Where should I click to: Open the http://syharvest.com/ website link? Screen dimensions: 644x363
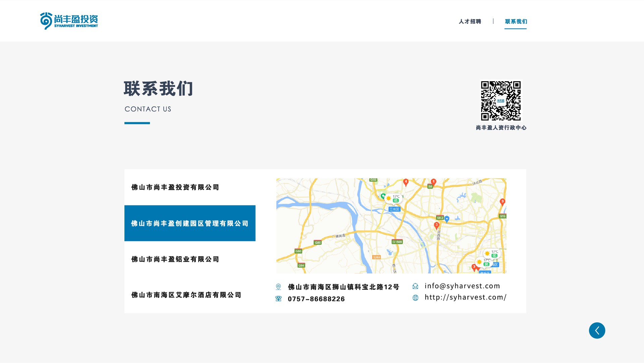coord(466,298)
